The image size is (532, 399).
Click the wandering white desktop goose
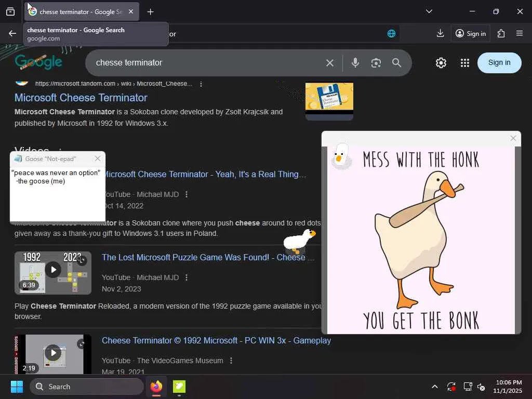299,241
